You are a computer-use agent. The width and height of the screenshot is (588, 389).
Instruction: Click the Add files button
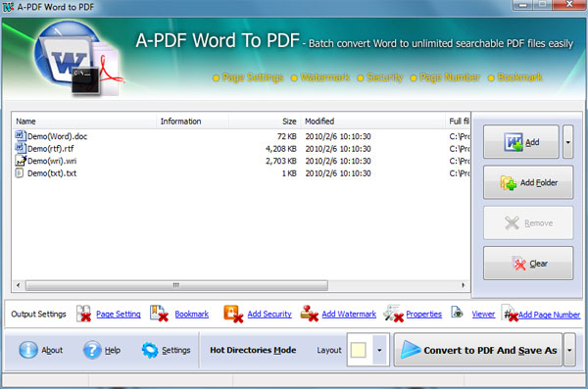point(521,142)
